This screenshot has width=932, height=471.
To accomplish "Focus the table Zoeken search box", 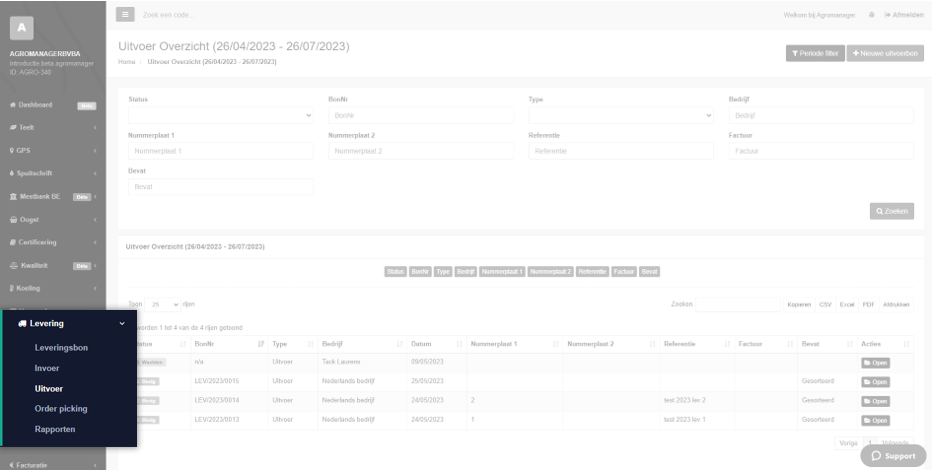I will (738, 304).
